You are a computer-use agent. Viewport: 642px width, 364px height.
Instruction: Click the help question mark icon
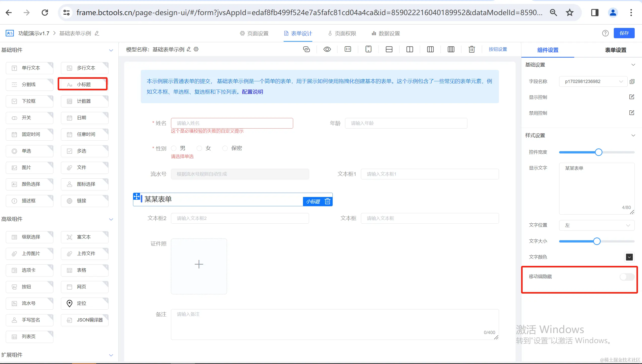coord(605,33)
